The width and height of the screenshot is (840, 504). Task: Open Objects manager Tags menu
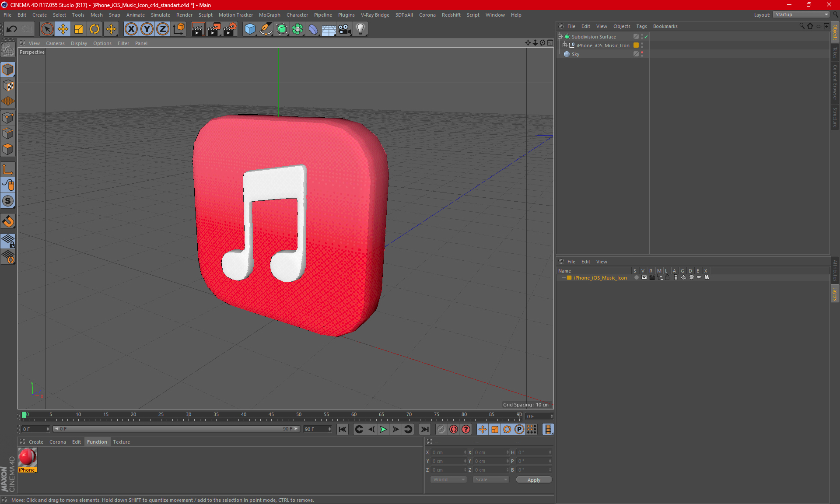tap(641, 26)
